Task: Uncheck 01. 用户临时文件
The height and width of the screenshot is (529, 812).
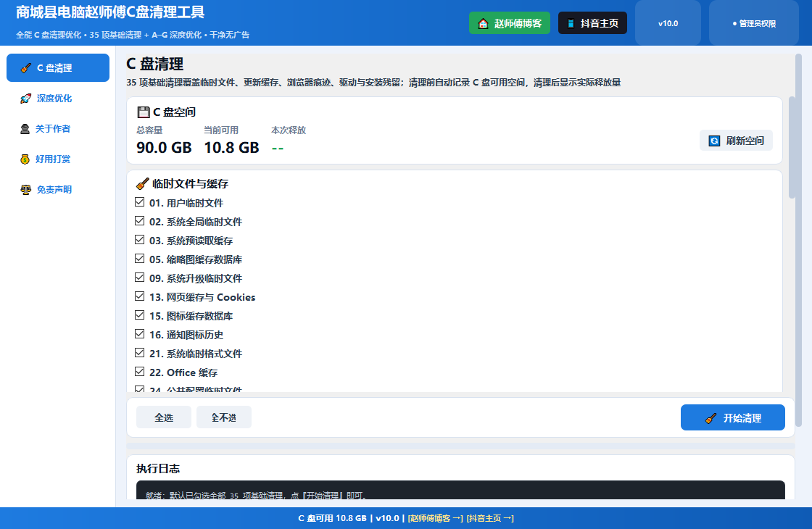Action: pyautogui.click(x=139, y=202)
